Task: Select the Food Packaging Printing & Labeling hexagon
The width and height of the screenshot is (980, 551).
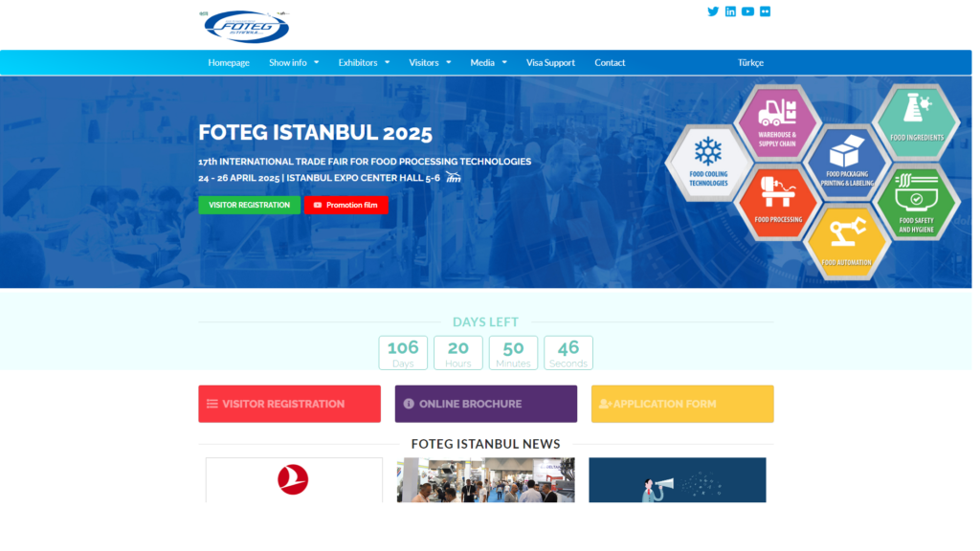Action: click(847, 163)
